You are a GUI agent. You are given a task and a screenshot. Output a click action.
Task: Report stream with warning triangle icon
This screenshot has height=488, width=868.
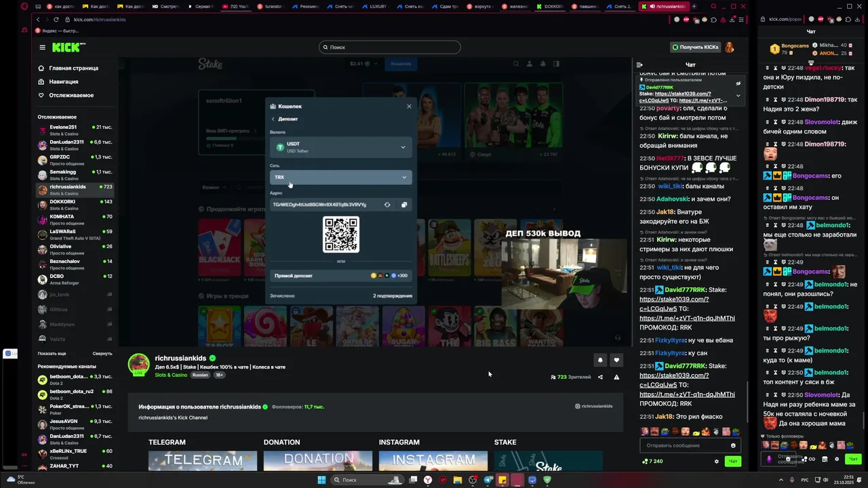click(616, 377)
